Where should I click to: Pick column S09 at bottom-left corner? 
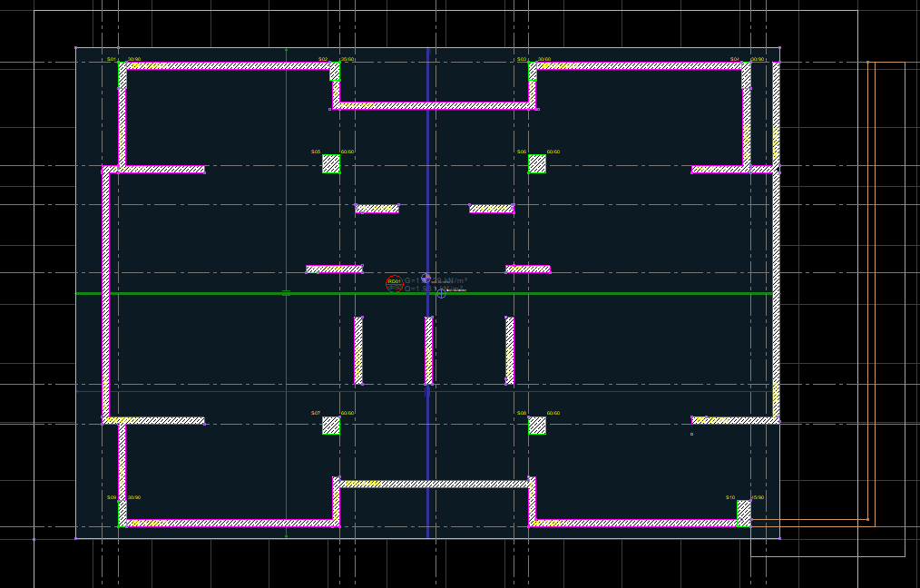coord(122,513)
